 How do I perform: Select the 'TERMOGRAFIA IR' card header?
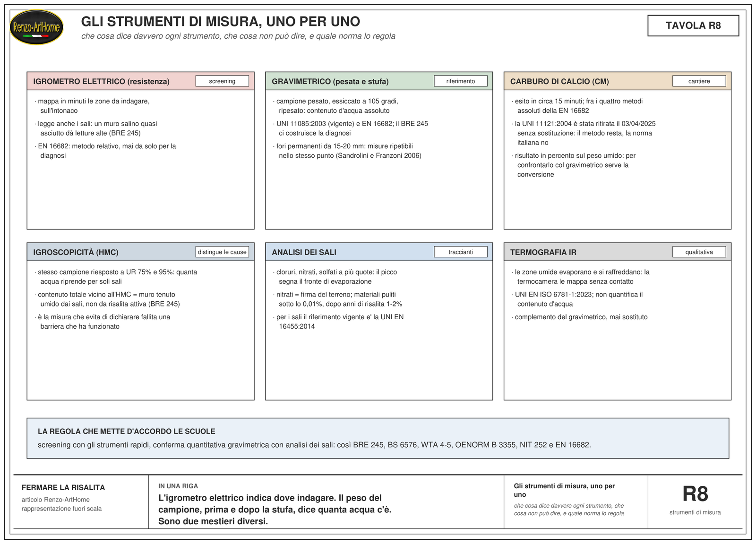coord(618,252)
